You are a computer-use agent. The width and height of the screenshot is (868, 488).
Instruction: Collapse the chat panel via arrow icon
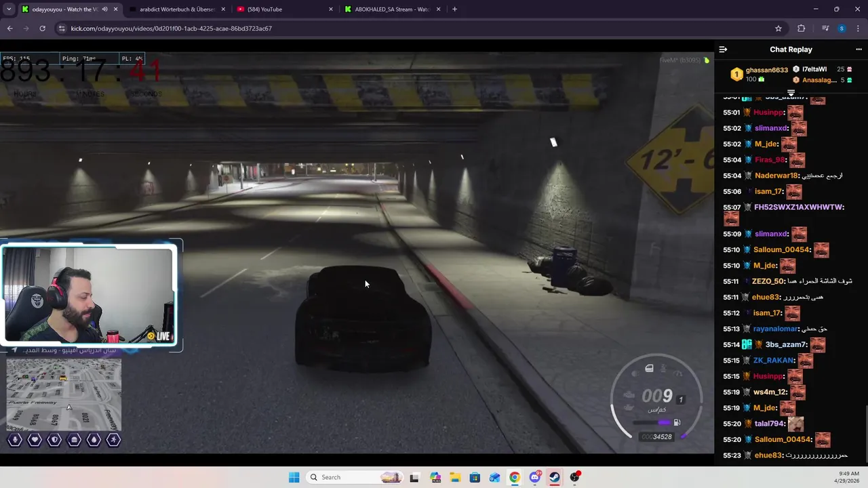pyautogui.click(x=723, y=49)
